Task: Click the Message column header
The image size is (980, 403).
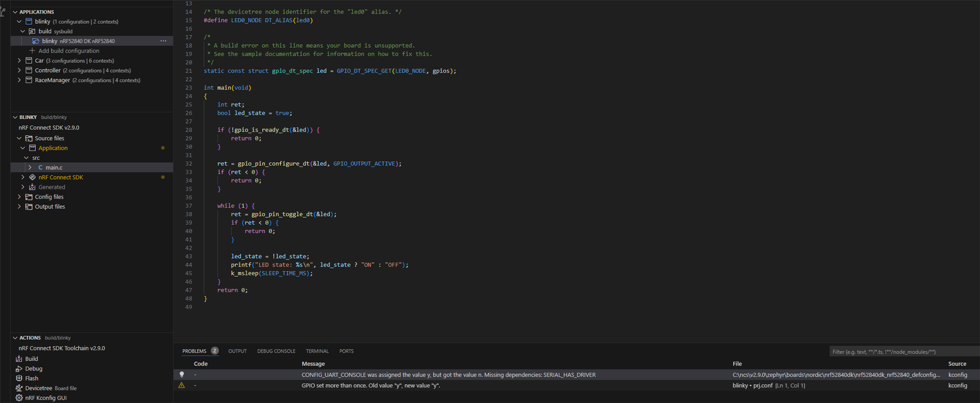Action: [313, 363]
